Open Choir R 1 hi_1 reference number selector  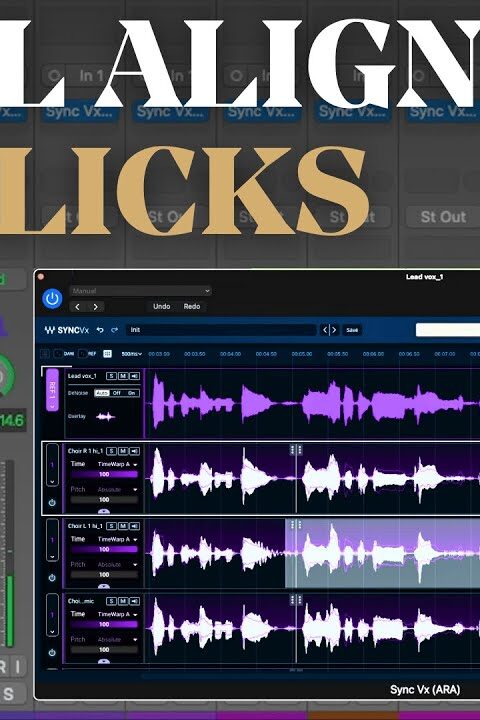click(52, 465)
